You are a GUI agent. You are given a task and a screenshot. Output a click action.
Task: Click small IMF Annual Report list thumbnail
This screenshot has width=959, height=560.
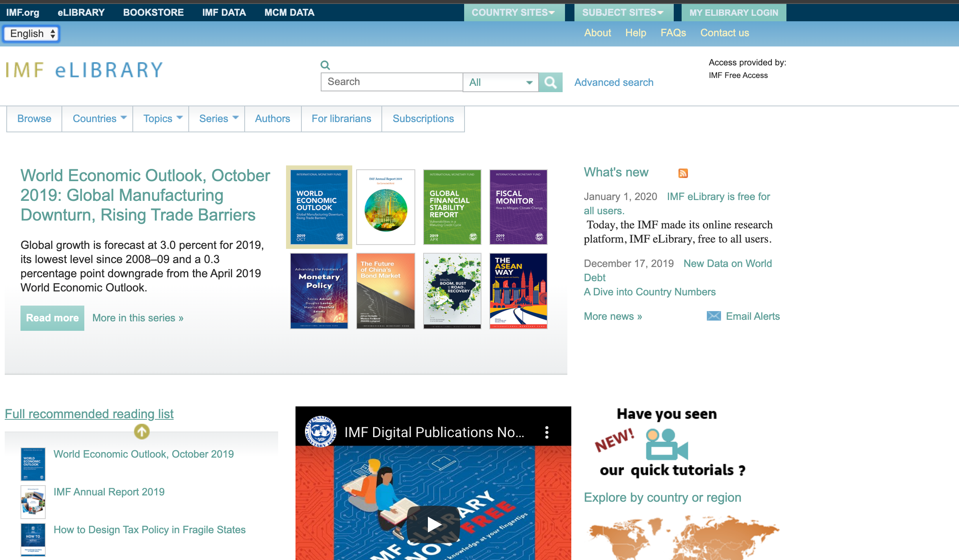pyautogui.click(x=33, y=502)
